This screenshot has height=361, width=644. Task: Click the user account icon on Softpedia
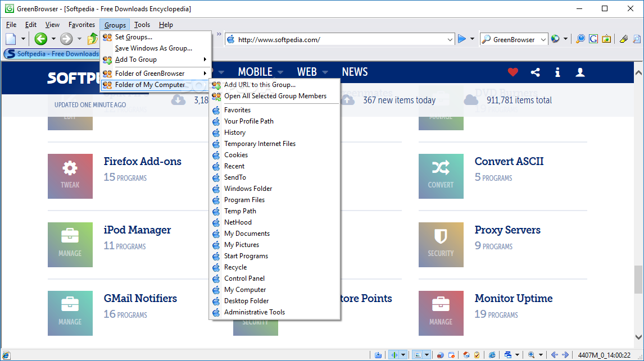[x=580, y=72]
